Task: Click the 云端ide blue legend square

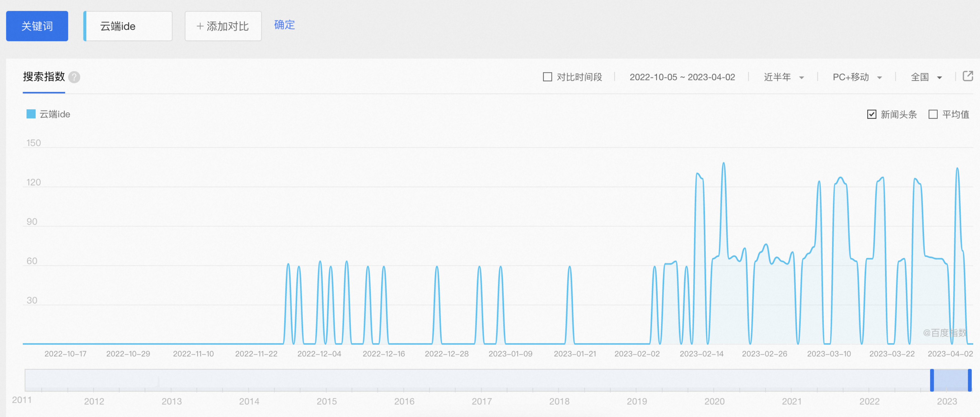Action: (x=31, y=114)
